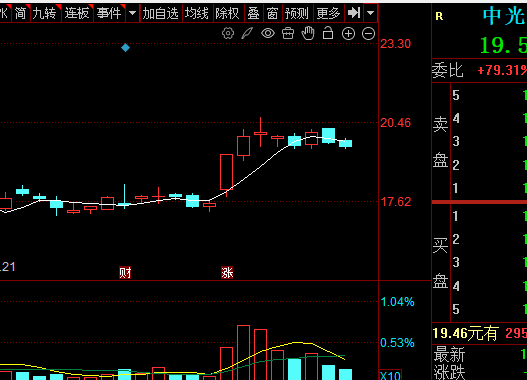
Task: Click the 除权 button
Action: [x=228, y=13]
